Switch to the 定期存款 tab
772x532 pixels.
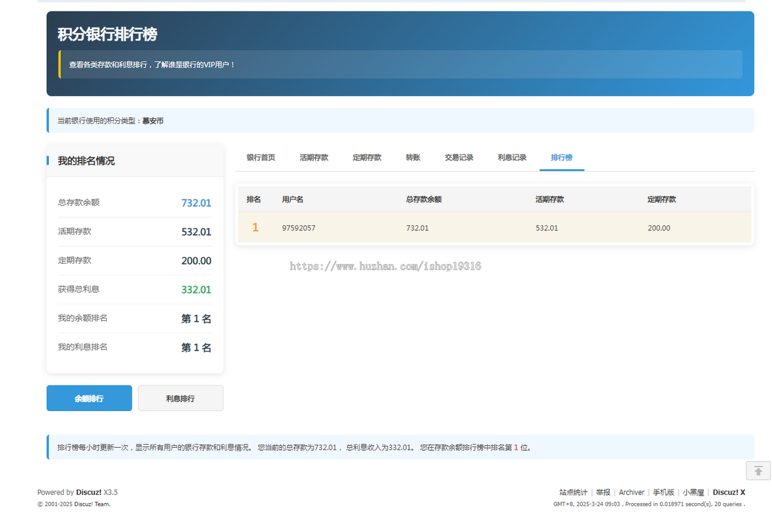pyautogui.click(x=367, y=158)
